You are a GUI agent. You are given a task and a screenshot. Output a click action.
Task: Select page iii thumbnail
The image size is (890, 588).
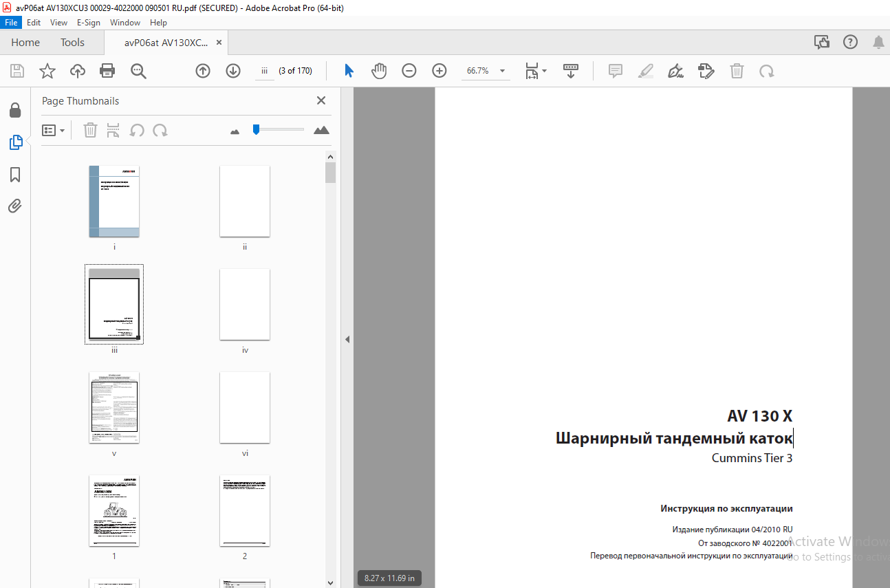tap(114, 304)
